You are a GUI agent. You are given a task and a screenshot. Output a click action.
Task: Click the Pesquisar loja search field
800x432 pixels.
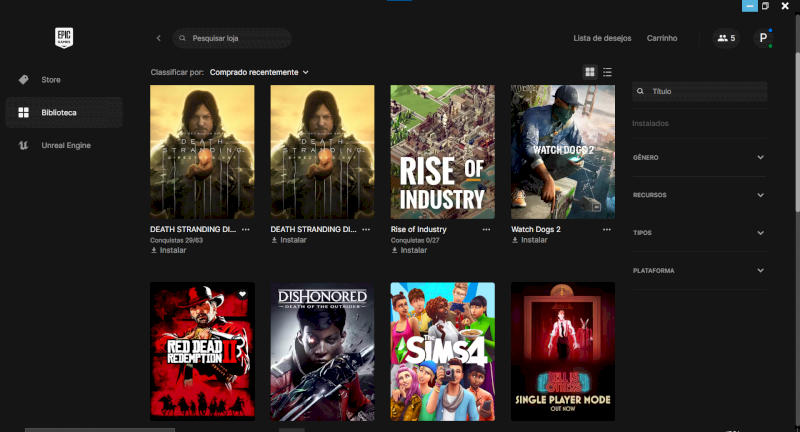coord(232,38)
